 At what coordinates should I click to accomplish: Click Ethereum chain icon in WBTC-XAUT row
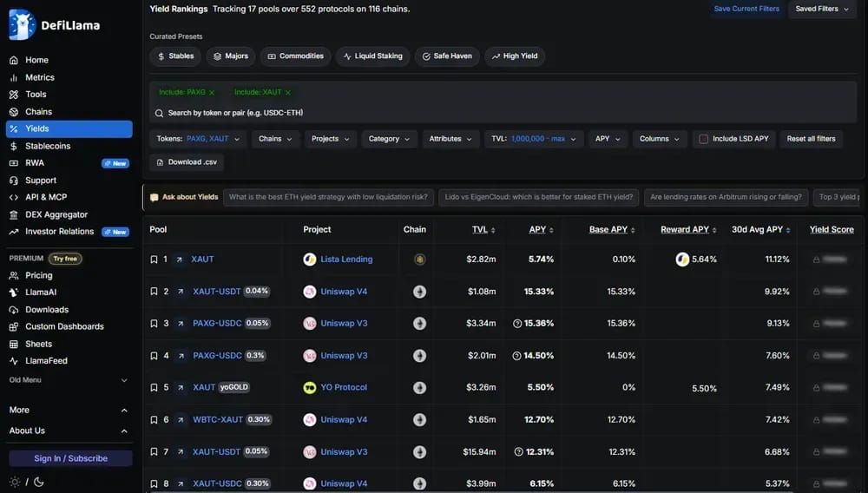click(x=419, y=420)
